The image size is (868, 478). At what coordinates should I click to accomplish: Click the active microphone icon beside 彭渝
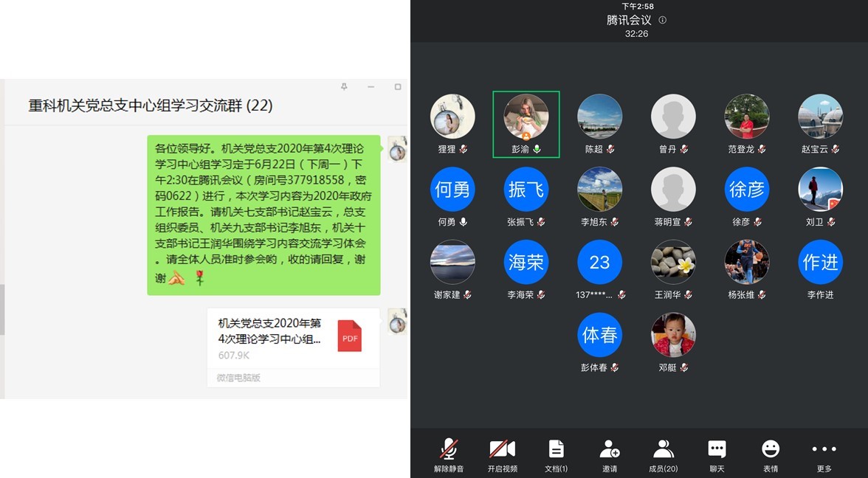[x=537, y=149]
